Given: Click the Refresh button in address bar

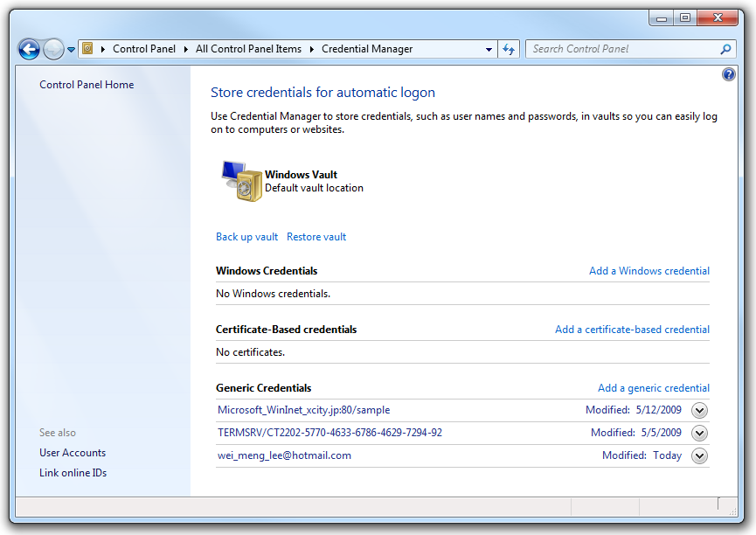Looking at the screenshot, I should (x=509, y=49).
